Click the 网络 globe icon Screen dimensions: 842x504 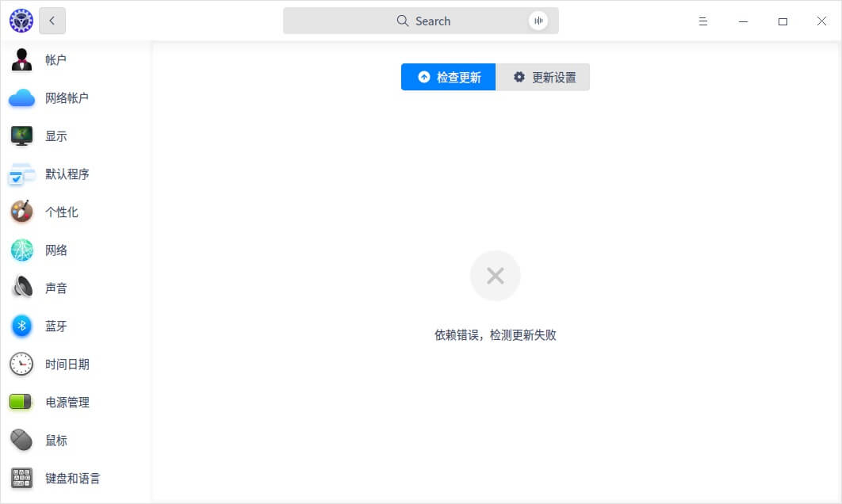click(21, 250)
